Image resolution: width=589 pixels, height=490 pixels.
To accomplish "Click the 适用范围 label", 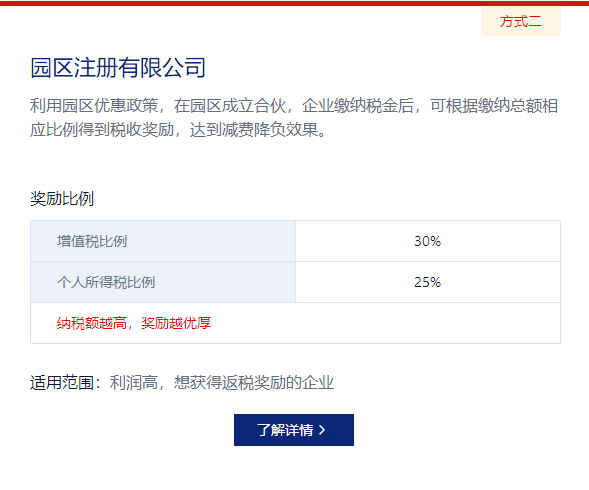I will click(62, 383).
